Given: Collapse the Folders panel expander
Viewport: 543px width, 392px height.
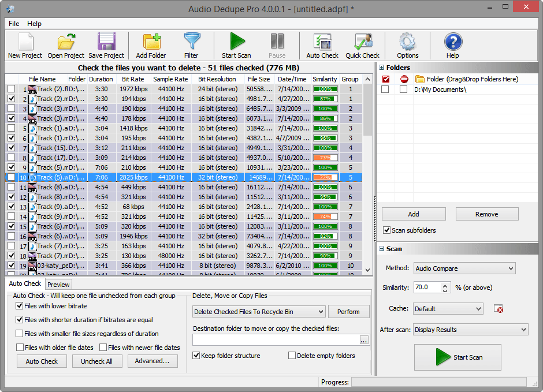Looking at the screenshot, I should pyautogui.click(x=382, y=68).
